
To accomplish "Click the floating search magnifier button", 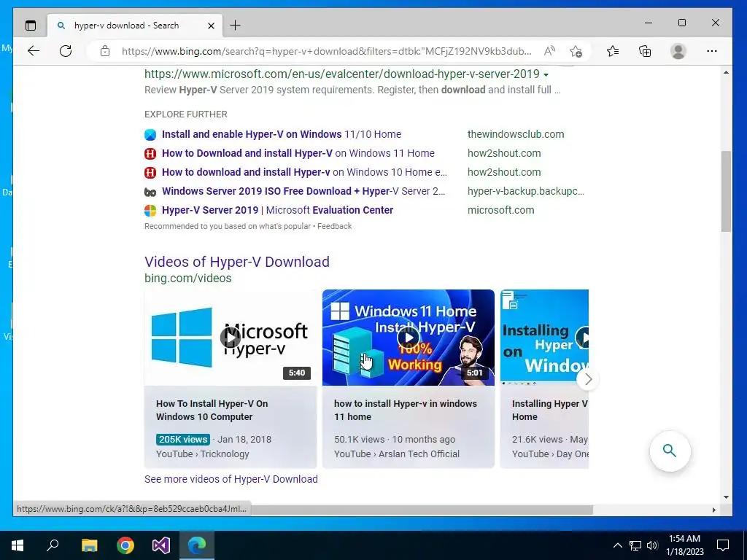I will point(670,451).
